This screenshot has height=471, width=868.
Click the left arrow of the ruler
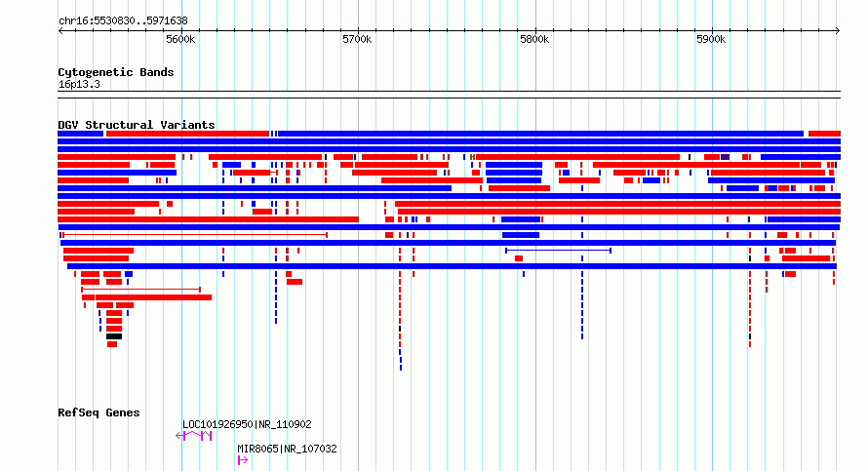click(x=60, y=31)
